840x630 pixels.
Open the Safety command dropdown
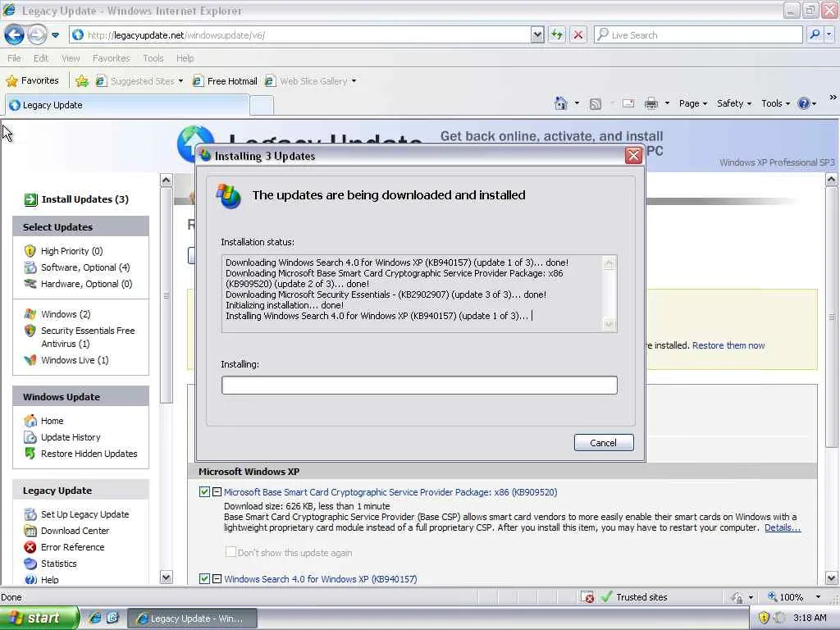(x=734, y=103)
